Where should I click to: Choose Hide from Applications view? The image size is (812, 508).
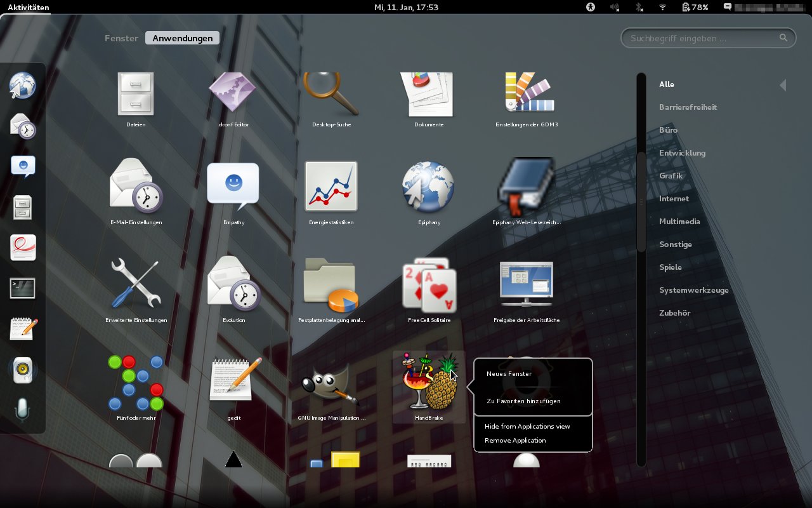[527, 427]
